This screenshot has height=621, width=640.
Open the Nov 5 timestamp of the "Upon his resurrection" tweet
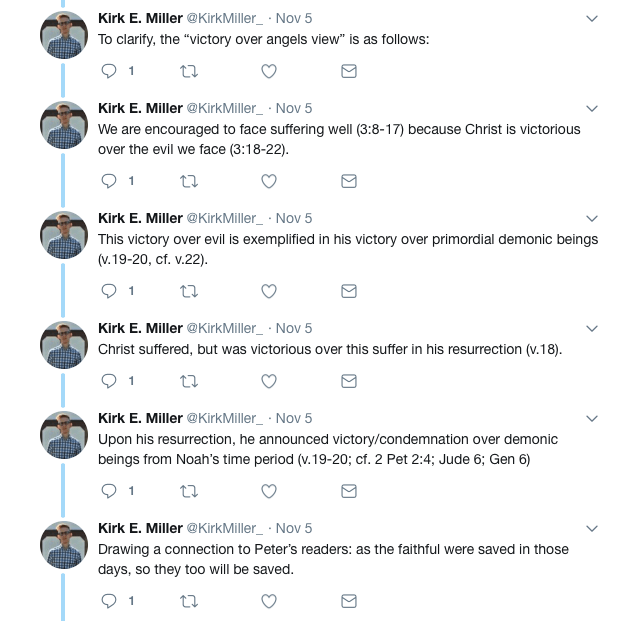(294, 418)
